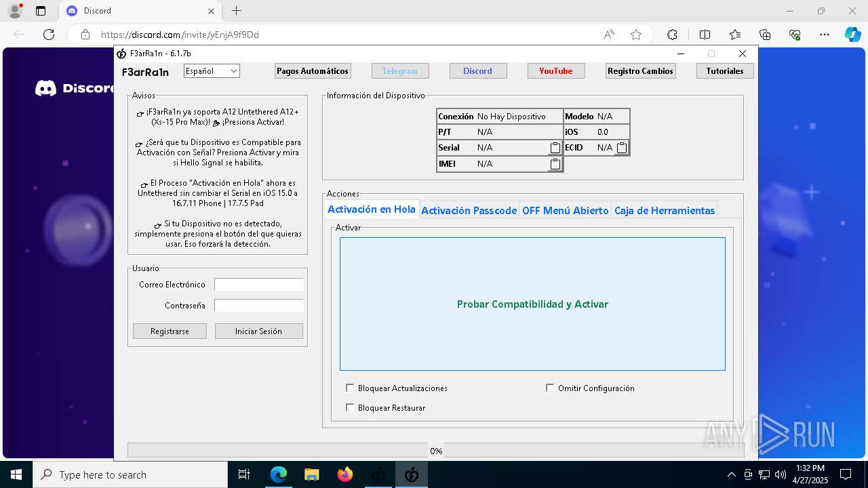Refresh the Edge browser page
Screen dimensions: 868x488
click(49, 35)
